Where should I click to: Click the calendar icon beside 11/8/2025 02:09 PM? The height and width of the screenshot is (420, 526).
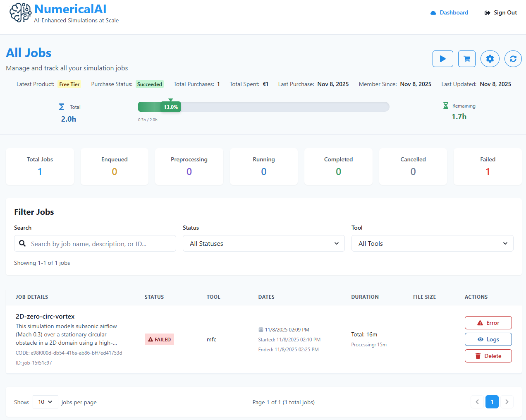(261, 330)
